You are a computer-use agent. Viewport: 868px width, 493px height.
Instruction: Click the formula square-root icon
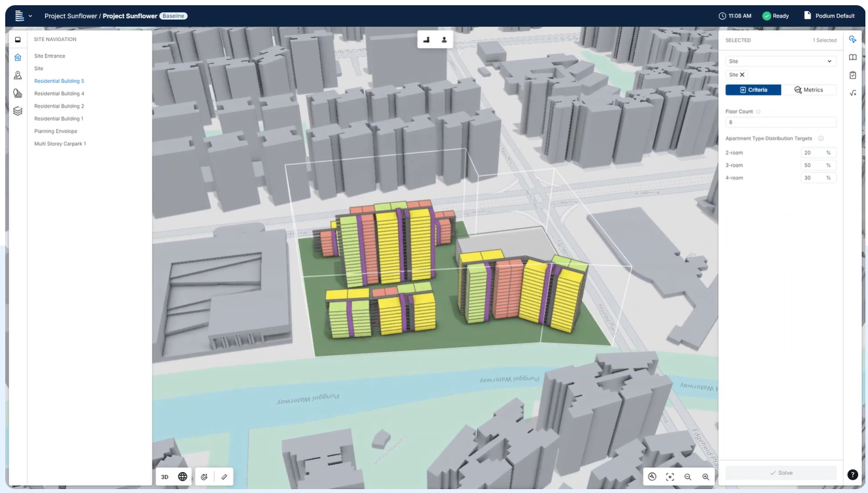click(x=853, y=93)
